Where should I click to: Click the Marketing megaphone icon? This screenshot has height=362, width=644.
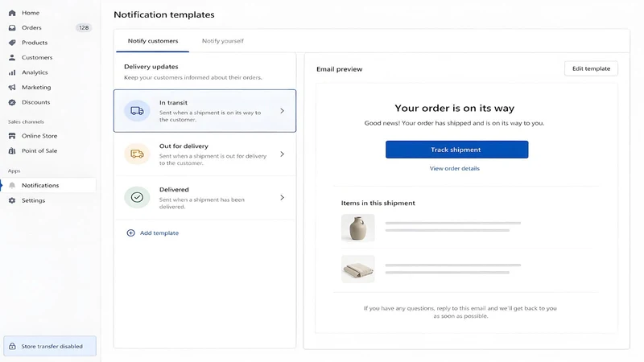coord(12,88)
